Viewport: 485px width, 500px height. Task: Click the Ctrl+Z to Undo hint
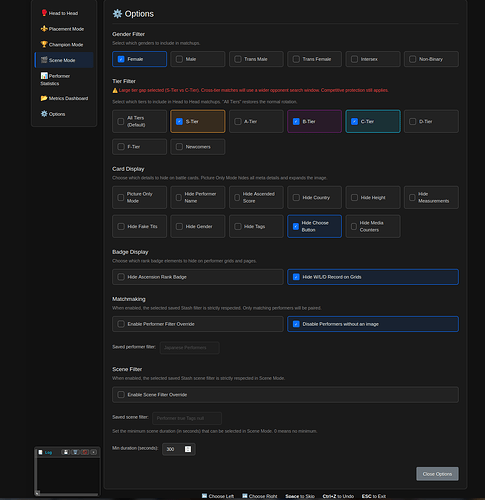[338, 496]
